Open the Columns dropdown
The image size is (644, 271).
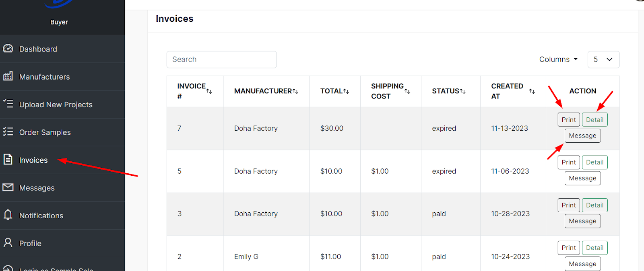click(558, 60)
